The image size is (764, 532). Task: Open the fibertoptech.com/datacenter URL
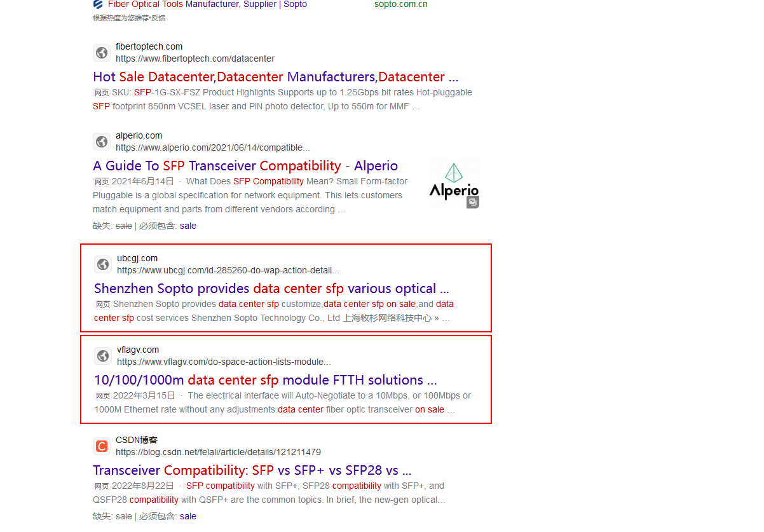(x=195, y=58)
